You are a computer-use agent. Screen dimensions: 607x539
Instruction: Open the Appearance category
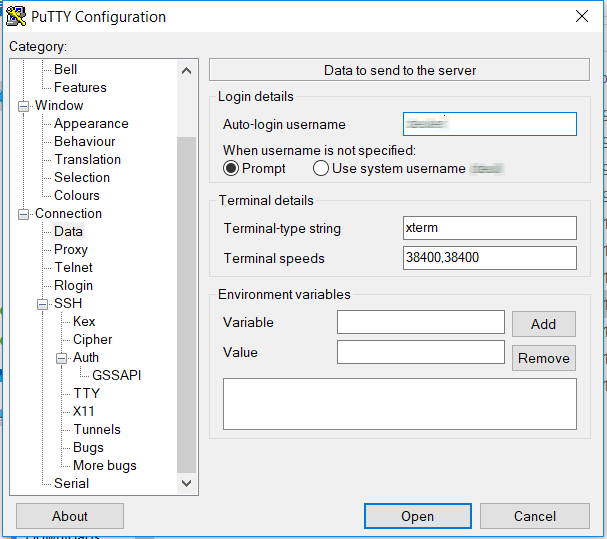click(91, 124)
